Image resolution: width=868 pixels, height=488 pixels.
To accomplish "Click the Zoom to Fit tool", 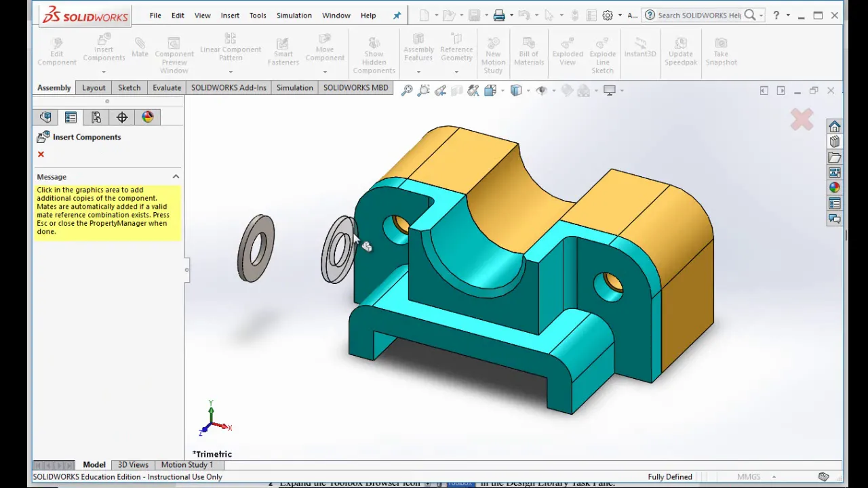I will [407, 90].
